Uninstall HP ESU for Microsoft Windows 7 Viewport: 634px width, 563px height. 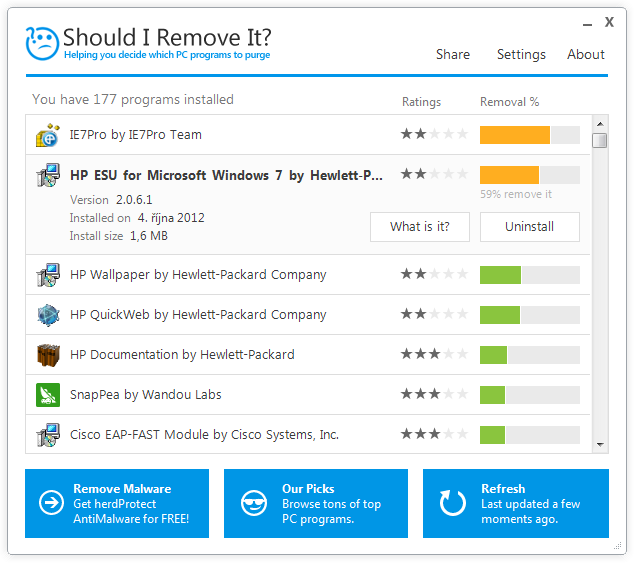pos(530,227)
